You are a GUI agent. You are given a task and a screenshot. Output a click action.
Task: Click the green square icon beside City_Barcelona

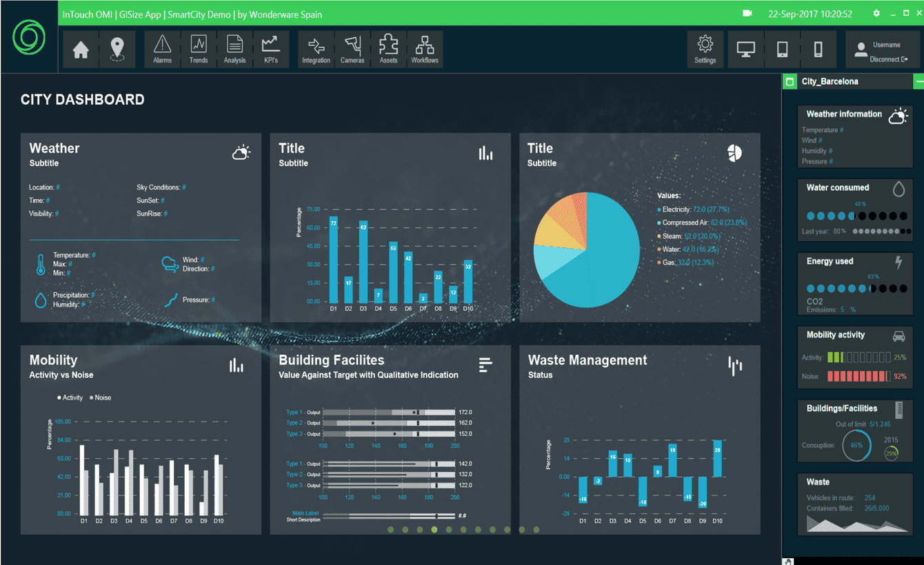coord(790,81)
